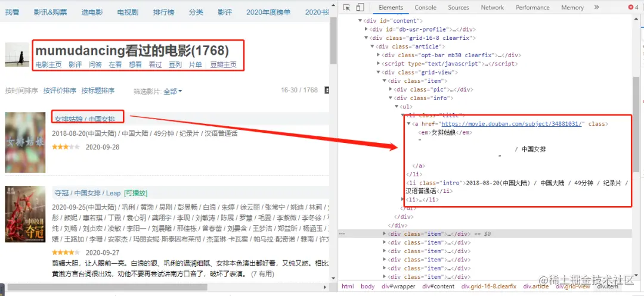The height and width of the screenshot is (296, 644).
Task: Click 电影主页 link under user title
Action: click(x=48, y=64)
